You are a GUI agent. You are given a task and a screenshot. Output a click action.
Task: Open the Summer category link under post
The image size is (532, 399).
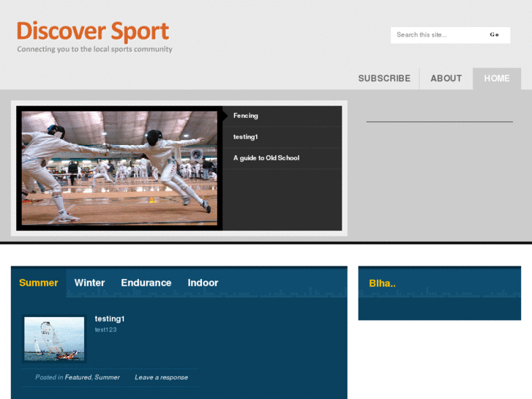[108, 377]
